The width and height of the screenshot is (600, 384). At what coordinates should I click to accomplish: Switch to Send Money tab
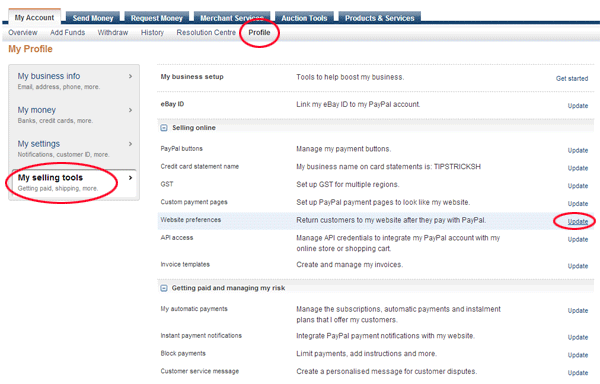coord(93,18)
